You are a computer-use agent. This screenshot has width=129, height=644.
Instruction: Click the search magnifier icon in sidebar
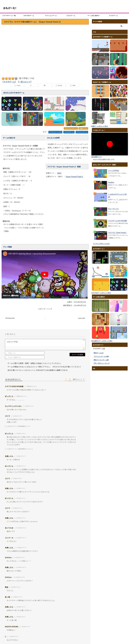tap(121, 26)
